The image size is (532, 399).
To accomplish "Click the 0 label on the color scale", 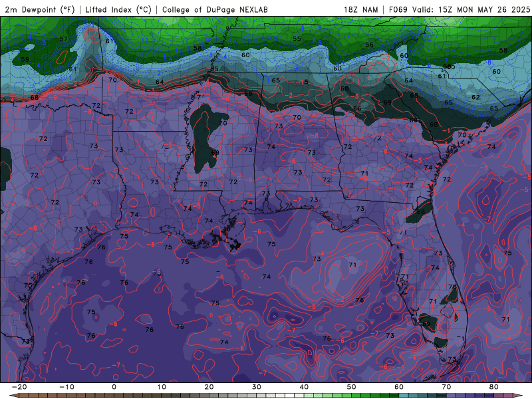I will 114,387.
